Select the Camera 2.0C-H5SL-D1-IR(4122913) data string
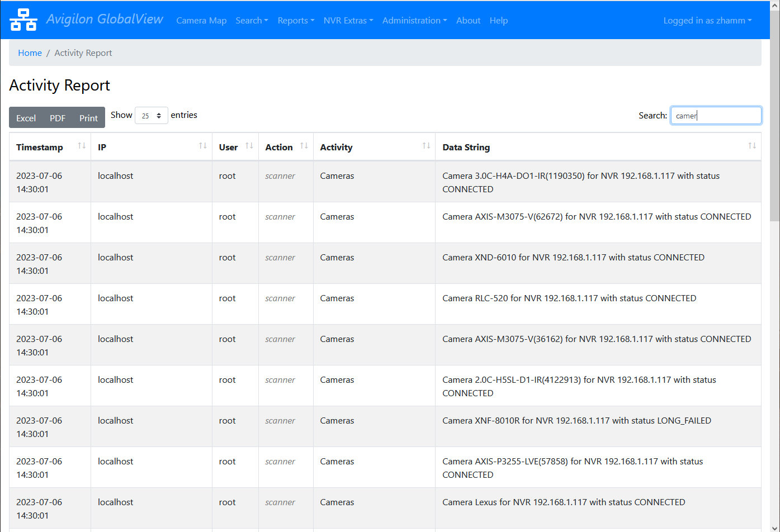The height and width of the screenshot is (532, 780). point(579,386)
